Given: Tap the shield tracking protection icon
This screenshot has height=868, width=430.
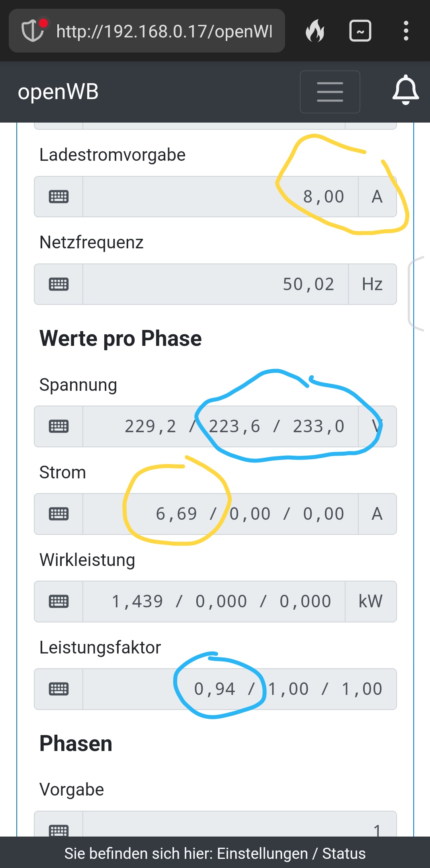Looking at the screenshot, I should (x=33, y=31).
